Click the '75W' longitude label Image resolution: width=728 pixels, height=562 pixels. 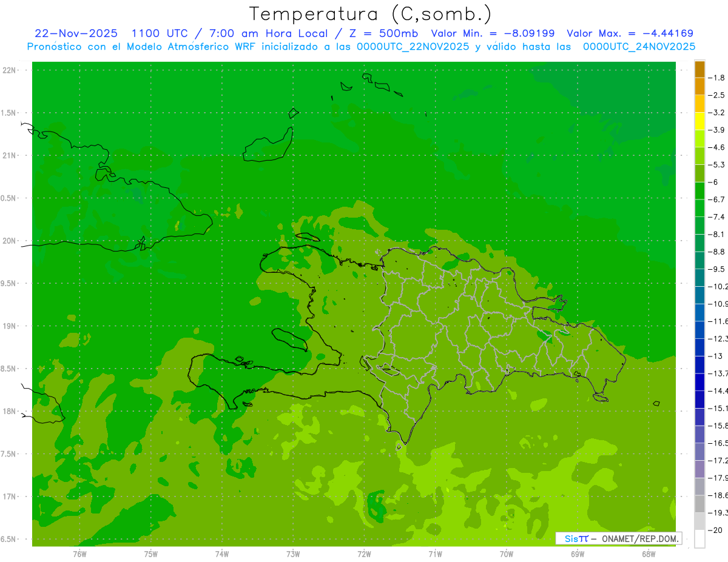[150, 554]
